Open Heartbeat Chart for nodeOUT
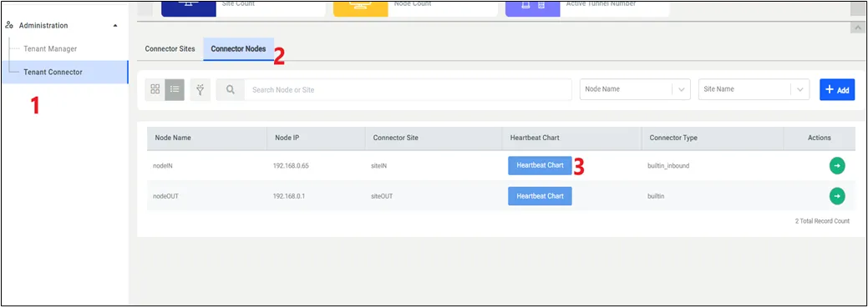The width and height of the screenshot is (868, 307). pyautogui.click(x=540, y=196)
